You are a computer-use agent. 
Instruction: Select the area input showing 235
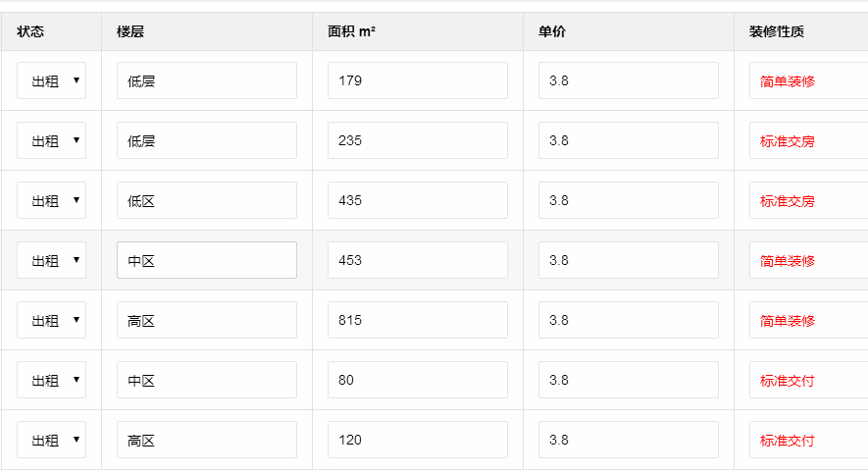point(417,140)
